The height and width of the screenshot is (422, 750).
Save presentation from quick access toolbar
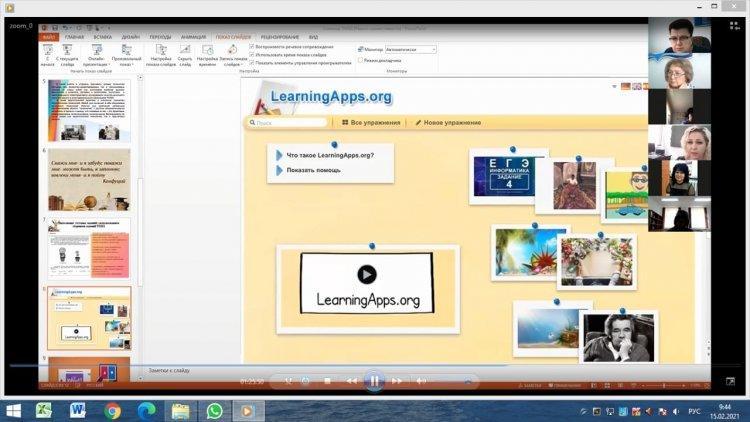55,28
